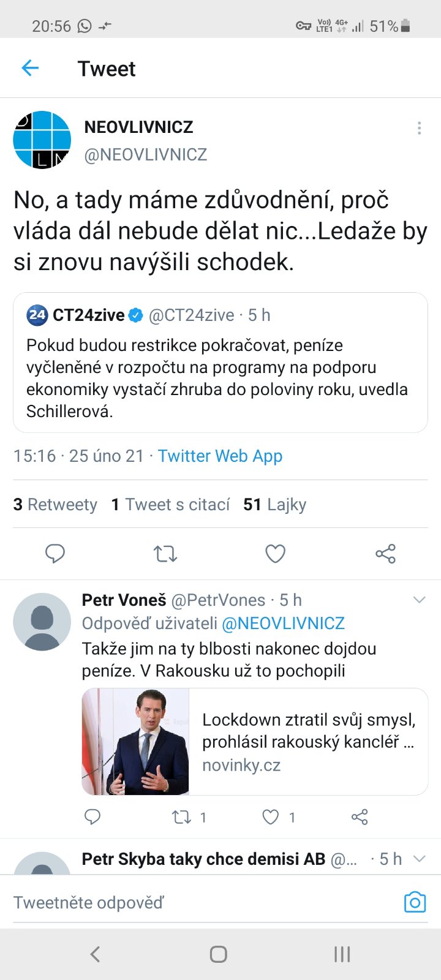Share Petr Voneš's reply
Viewport: 441px width, 980px height.
(360, 817)
